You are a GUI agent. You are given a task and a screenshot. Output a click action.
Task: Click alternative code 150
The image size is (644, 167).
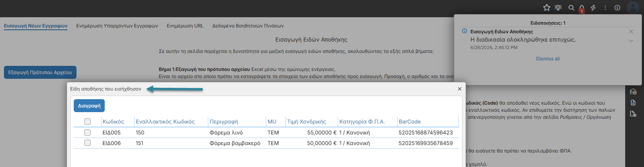pyautogui.click(x=140, y=133)
